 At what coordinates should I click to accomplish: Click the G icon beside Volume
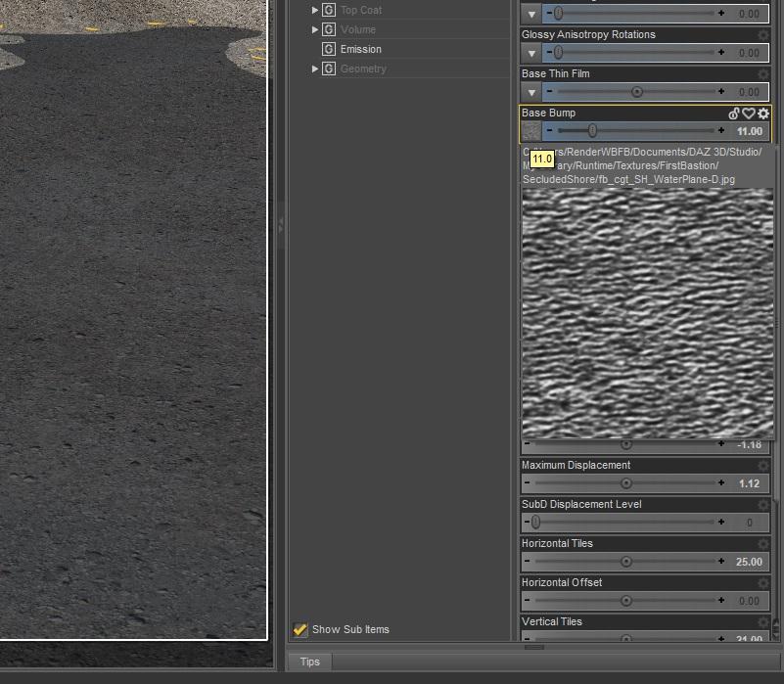(x=329, y=29)
